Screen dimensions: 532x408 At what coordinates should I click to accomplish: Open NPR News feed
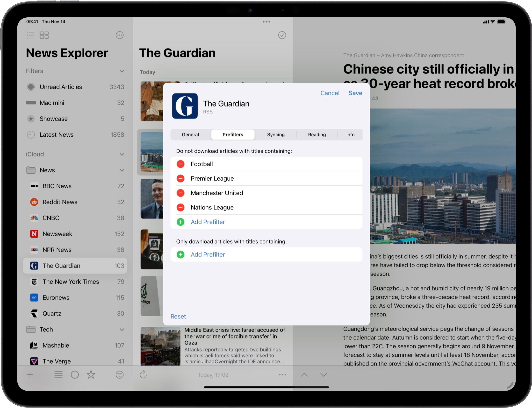(x=75, y=250)
